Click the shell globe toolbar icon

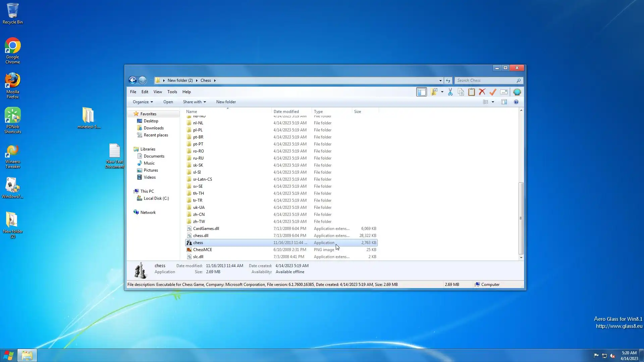click(x=517, y=92)
